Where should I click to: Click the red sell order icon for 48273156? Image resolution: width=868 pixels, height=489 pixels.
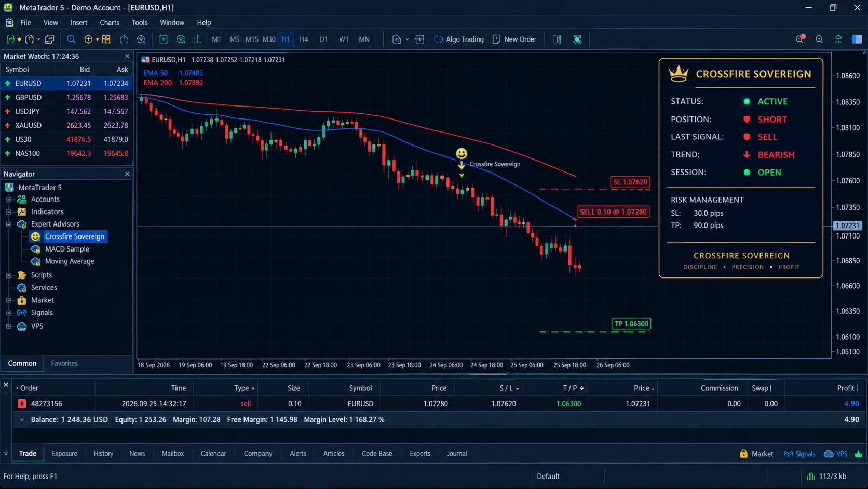[x=22, y=404]
